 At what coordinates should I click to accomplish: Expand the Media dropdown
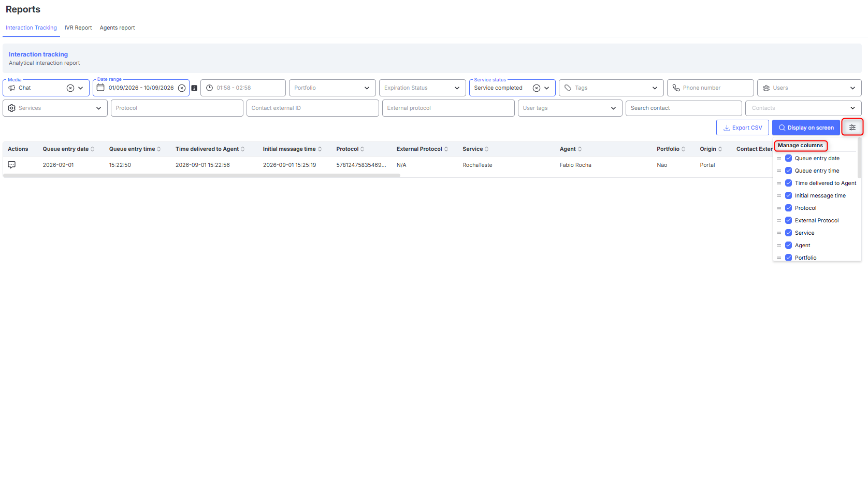(81, 88)
